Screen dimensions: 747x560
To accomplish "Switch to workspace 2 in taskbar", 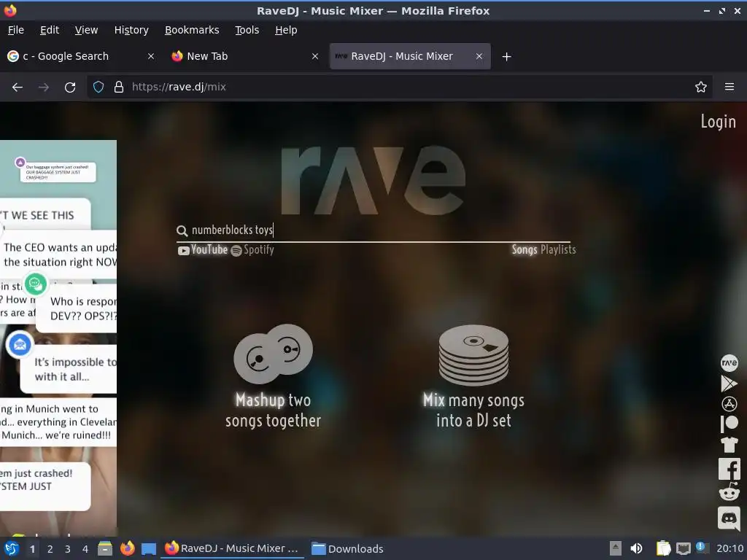I will [x=50, y=549].
